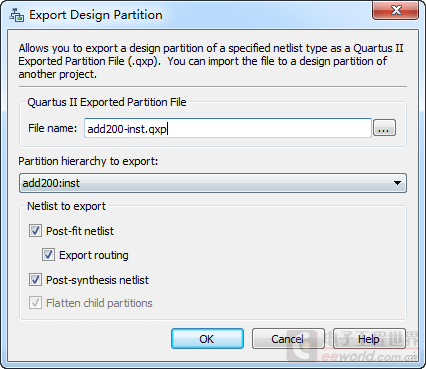Disable the Post-synthesis netlist checkbox
This screenshot has width=426, height=369.
pos(35,280)
